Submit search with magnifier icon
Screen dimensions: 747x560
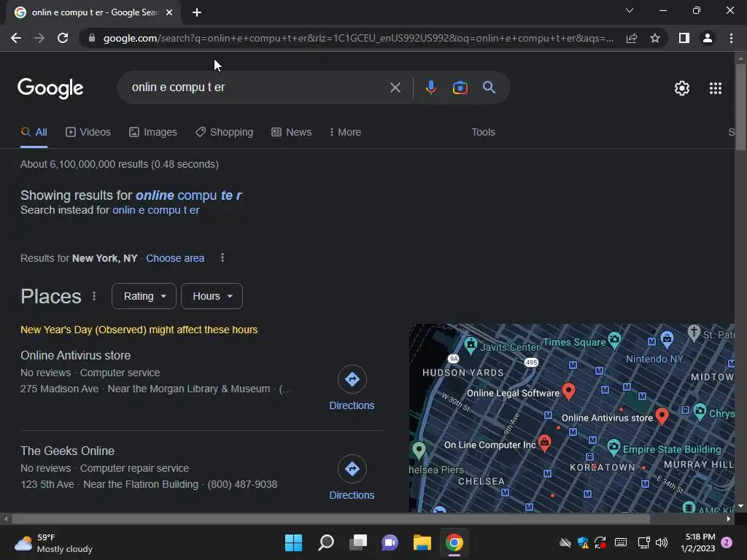click(x=489, y=87)
